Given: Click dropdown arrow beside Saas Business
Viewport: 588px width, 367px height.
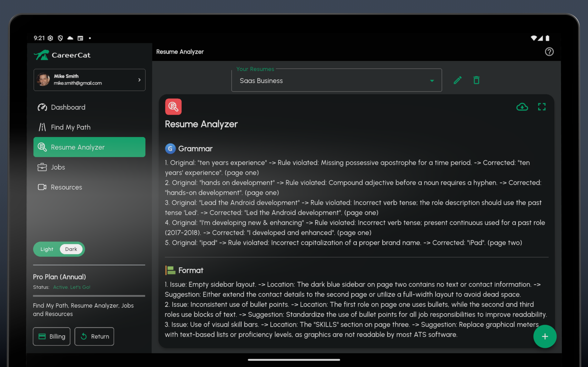Looking at the screenshot, I should pos(432,81).
